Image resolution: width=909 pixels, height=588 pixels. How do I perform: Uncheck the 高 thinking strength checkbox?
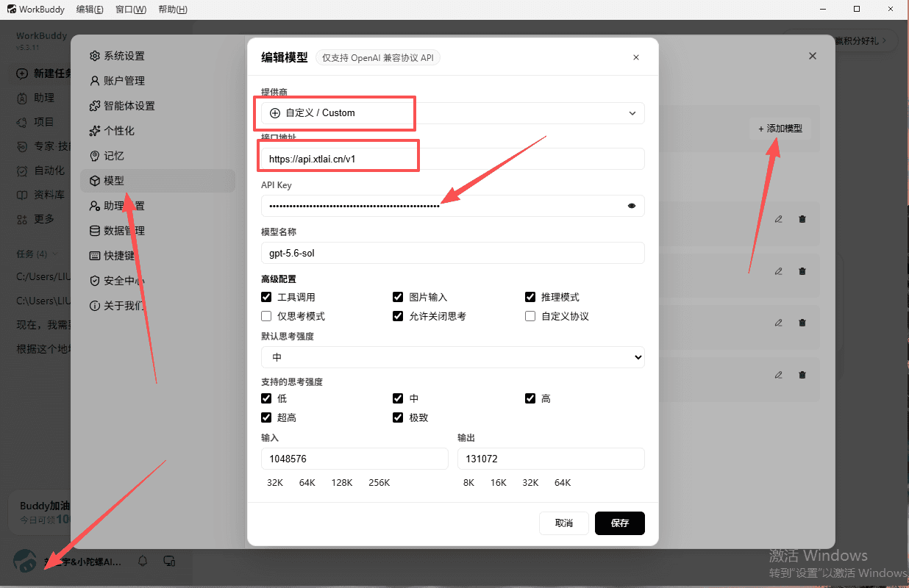pyautogui.click(x=530, y=398)
